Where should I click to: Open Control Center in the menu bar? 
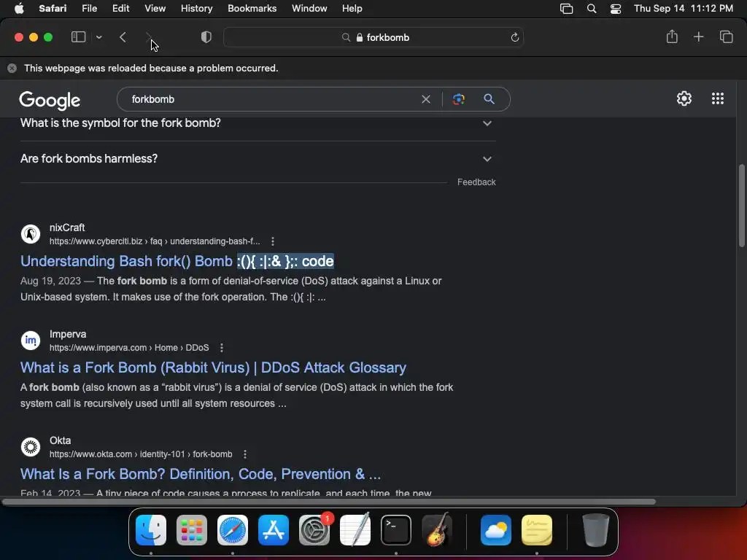(616, 9)
